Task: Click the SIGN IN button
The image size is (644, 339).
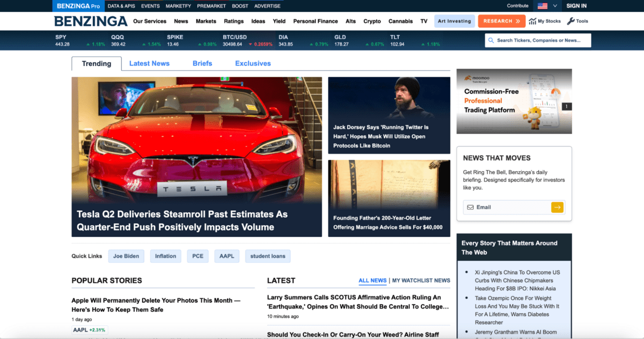Action: click(x=576, y=6)
